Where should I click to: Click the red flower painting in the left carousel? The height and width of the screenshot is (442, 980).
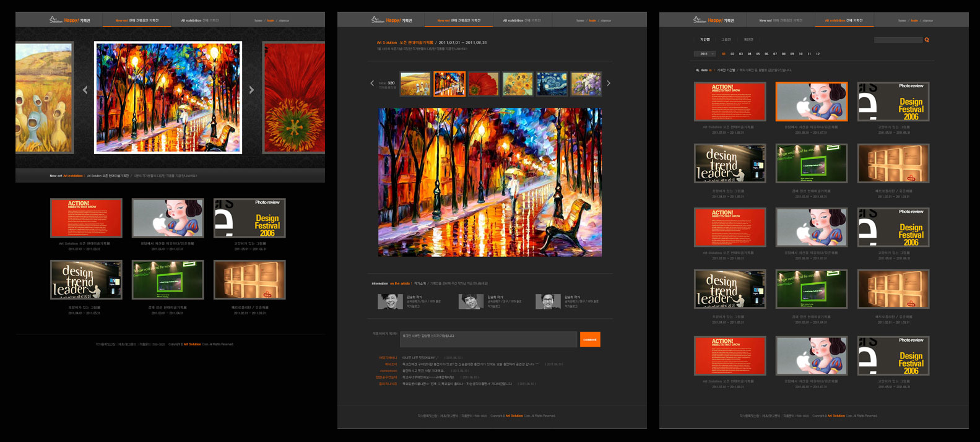[294, 97]
